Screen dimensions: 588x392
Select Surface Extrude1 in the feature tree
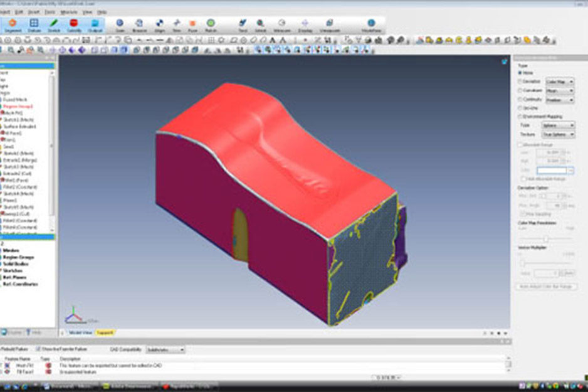coord(20,126)
